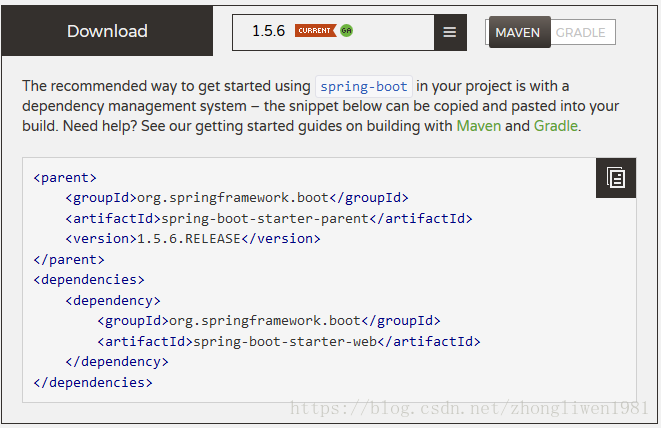
Task: Click the spring-boot-starter-web artifactId line
Action: pos(289,342)
